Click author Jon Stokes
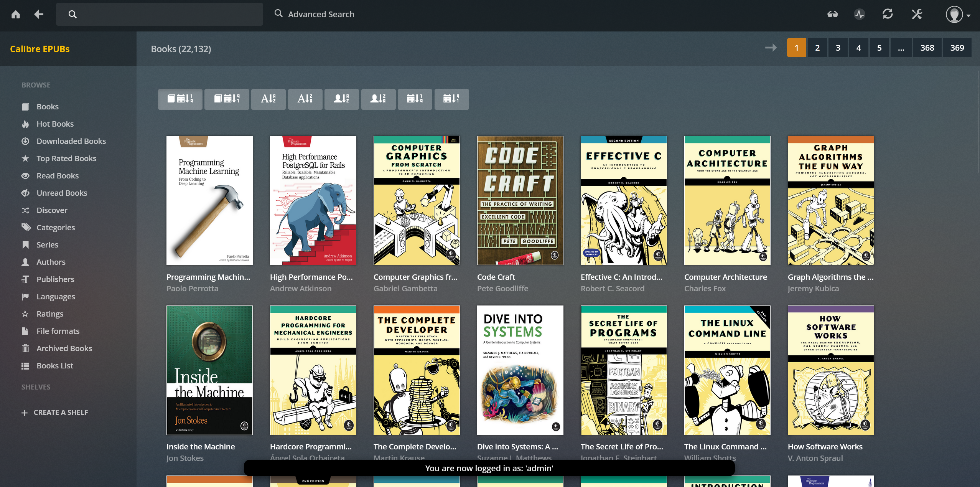 pyautogui.click(x=185, y=458)
